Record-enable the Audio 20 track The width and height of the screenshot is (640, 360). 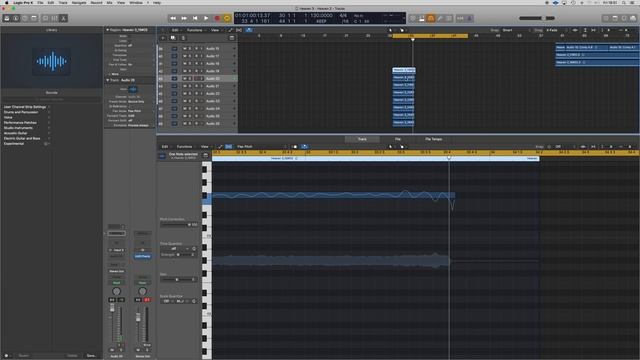coord(196,78)
